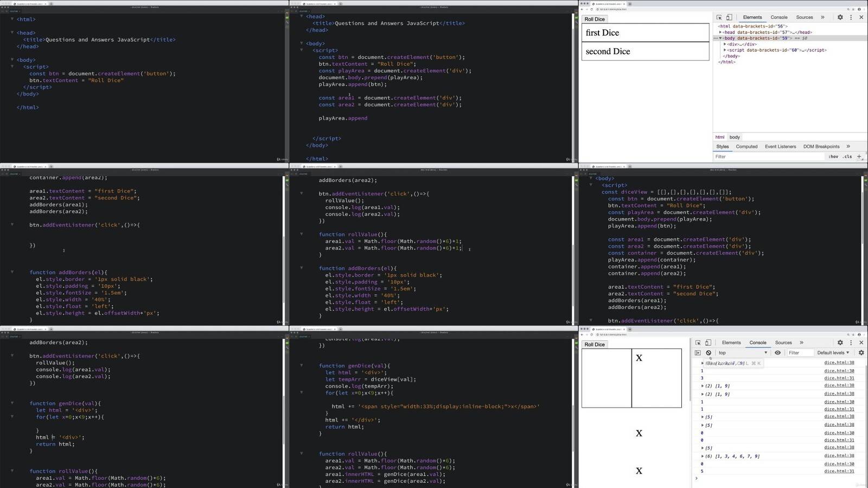
Task: Expand the head element in the DOM tree
Action: coord(720,32)
